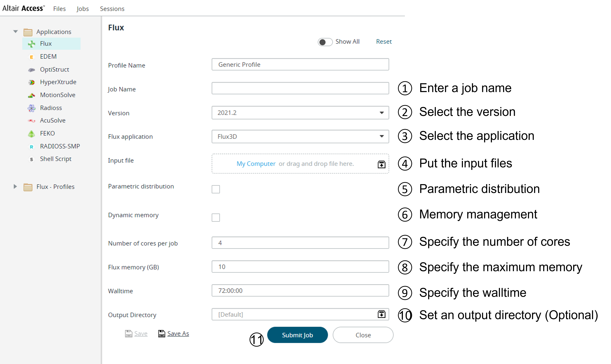This screenshot has height=364, width=611.
Task: Click the Output Directory browse icon
Action: coord(381,314)
